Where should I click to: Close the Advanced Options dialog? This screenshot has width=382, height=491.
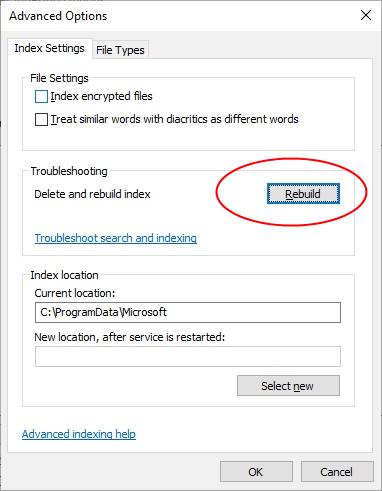pyautogui.click(x=366, y=15)
